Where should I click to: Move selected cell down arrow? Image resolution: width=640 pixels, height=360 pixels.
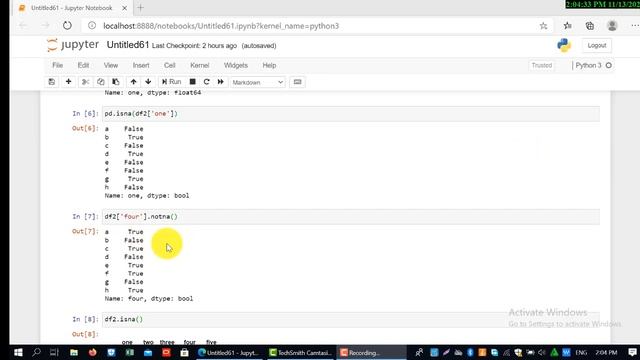pyautogui.click(x=148, y=82)
